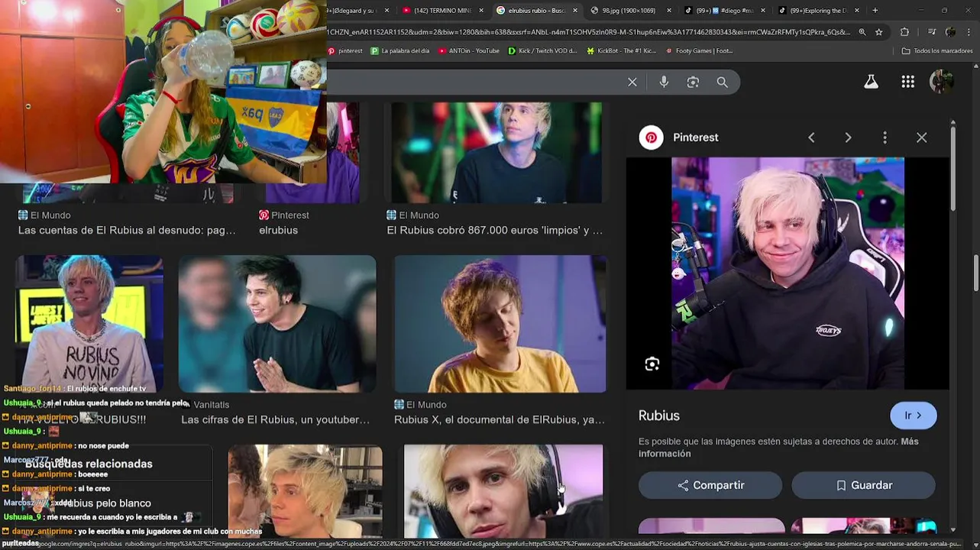Open the yellow shirt Rubius X documentary thumbnail
The image size is (980, 550).
500,324
